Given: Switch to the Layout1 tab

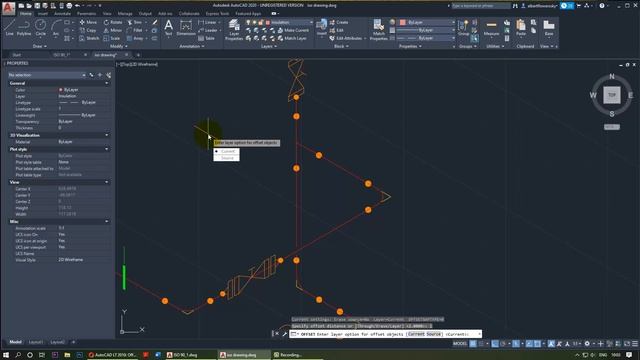Looking at the screenshot, I should [36, 342].
